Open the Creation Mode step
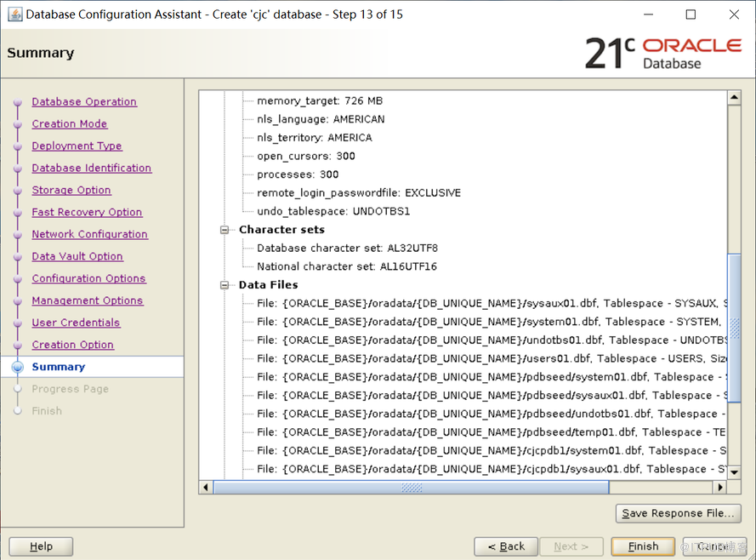This screenshot has height=560, width=756. [x=70, y=123]
